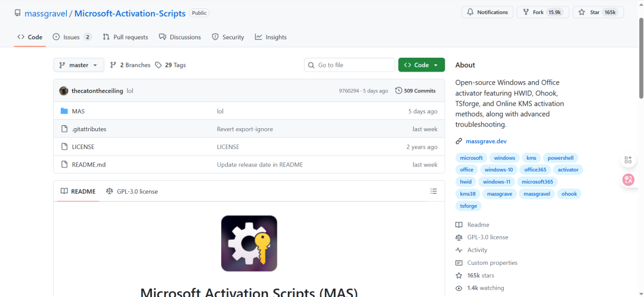
Task: Click the commit history clock icon
Action: (x=398, y=91)
